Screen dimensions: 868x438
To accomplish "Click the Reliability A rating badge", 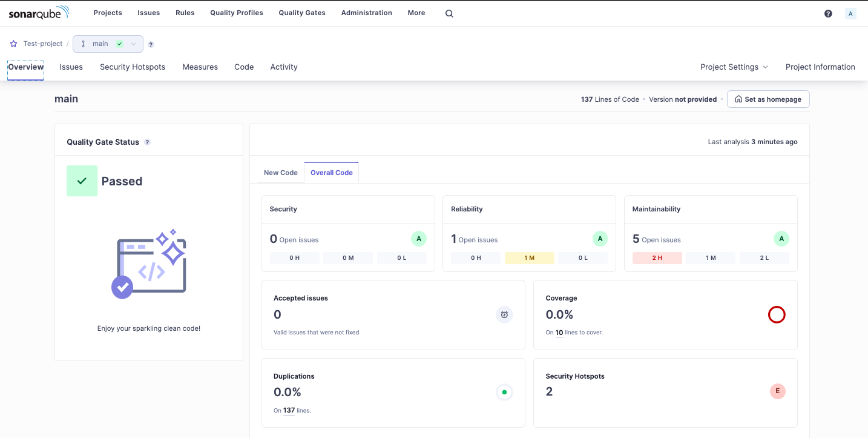I will 599,239.
